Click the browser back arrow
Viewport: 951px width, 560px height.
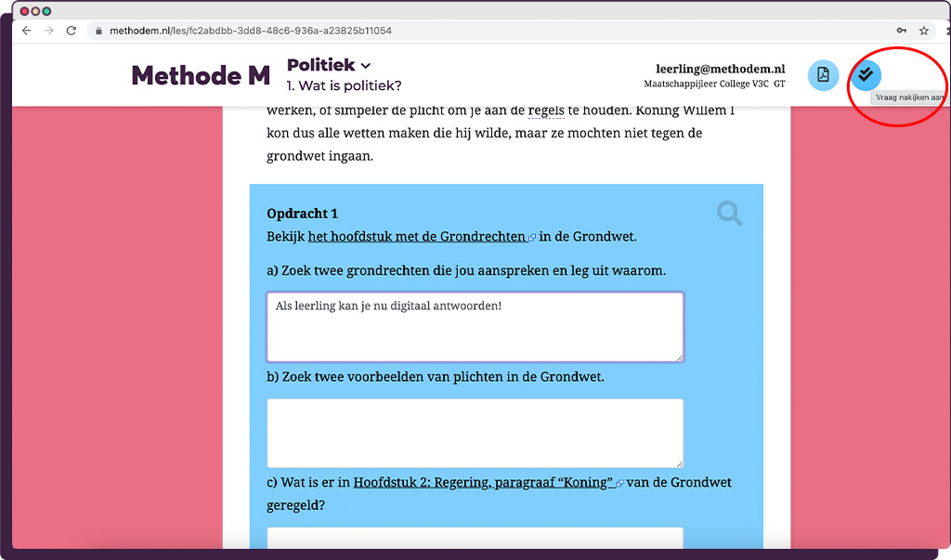pyautogui.click(x=27, y=31)
